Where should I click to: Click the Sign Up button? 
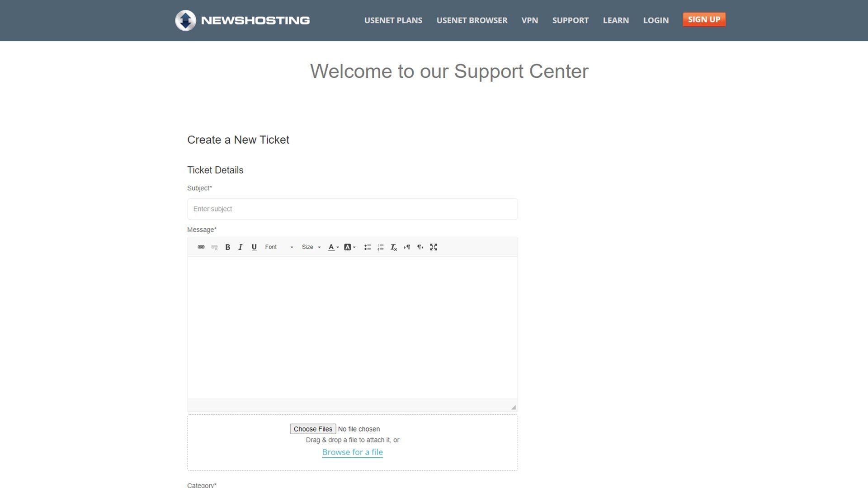704,19
